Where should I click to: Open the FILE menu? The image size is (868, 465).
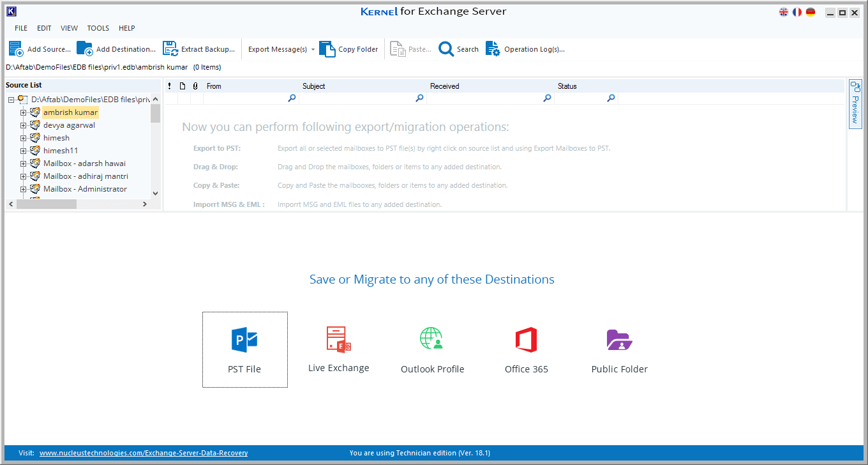pos(21,28)
